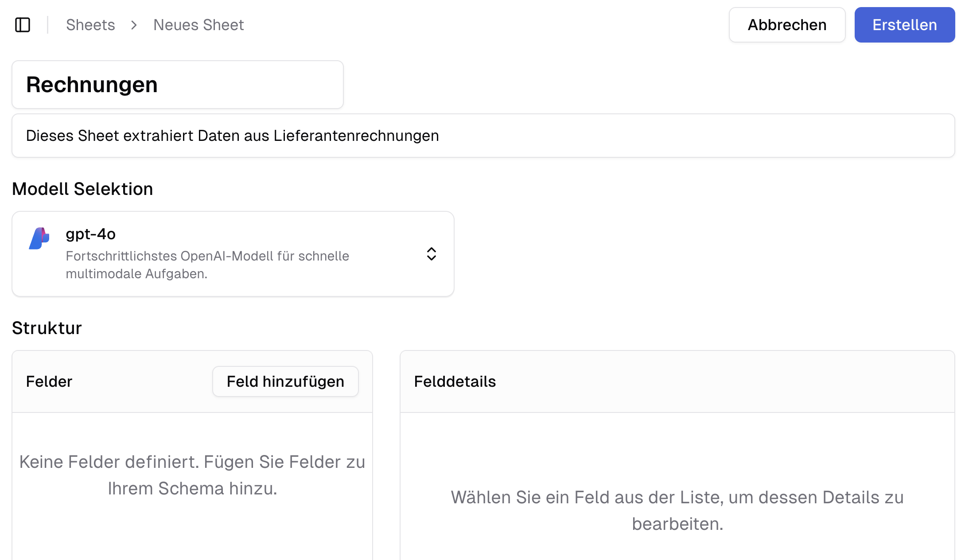This screenshot has height=560, width=965.
Task: Collapse the Modell Selektion chooser
Action: pyautogui.click(x=432, y=253)
